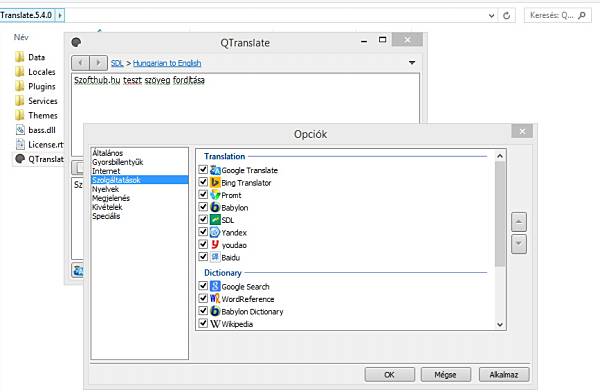Select the License.rtf file in Explorer

click(39, 144)
